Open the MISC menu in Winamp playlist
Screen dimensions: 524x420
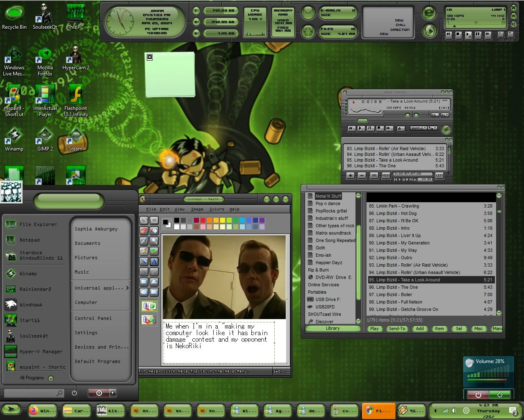tap(386, 176)
